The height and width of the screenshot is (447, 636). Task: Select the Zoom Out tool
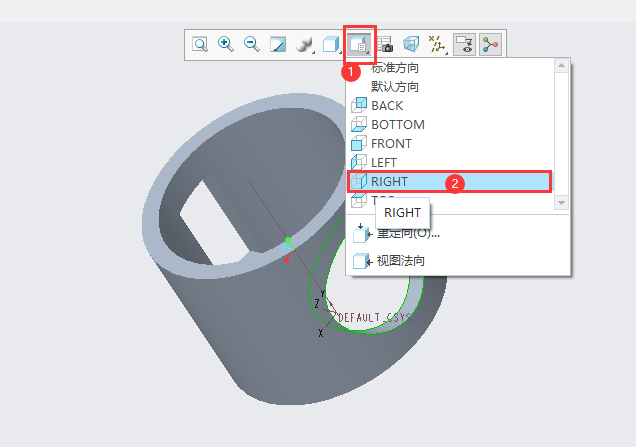click(251, 44)
